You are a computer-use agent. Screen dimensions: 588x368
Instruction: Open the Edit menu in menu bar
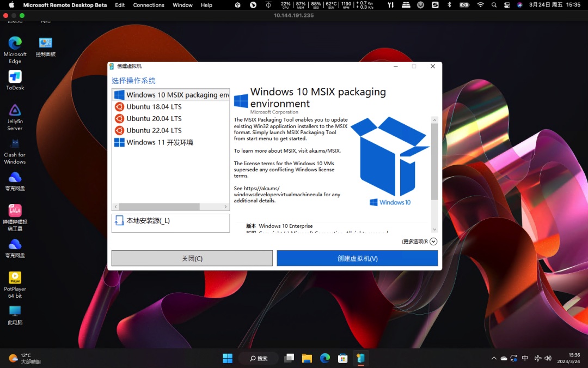click(120, 5)
